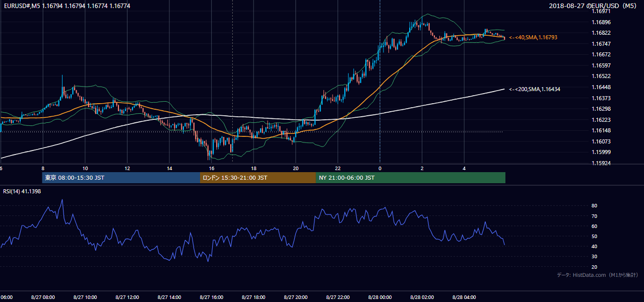Click price axis value 1.16597

coord(602,65)
